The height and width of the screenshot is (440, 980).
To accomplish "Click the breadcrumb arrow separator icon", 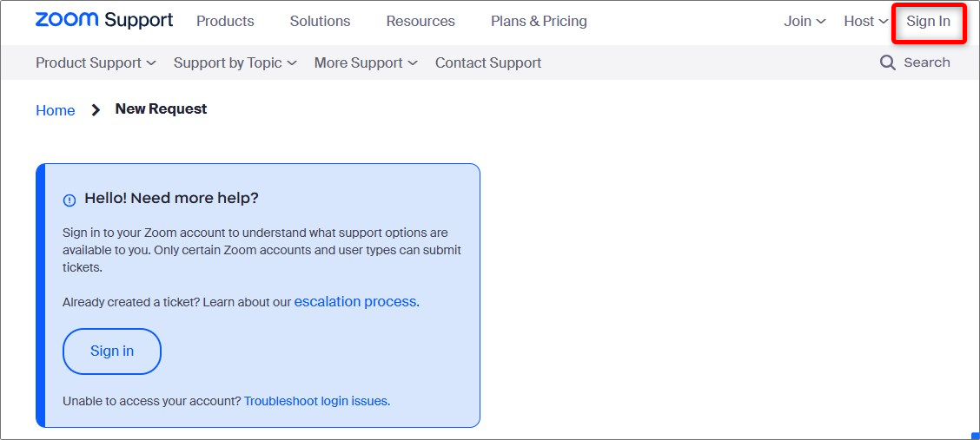I will [96, 110].
